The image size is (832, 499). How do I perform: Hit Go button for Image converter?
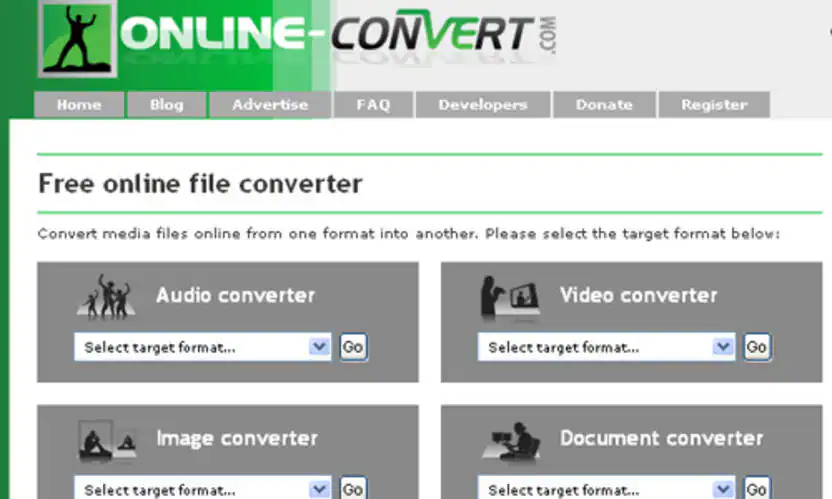pos(353,488)
